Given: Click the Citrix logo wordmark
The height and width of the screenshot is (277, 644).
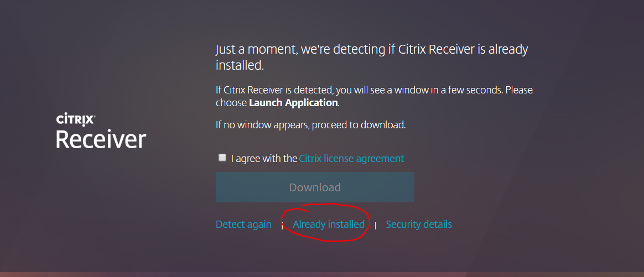Looking at the screenshot, I should (75, 119).
